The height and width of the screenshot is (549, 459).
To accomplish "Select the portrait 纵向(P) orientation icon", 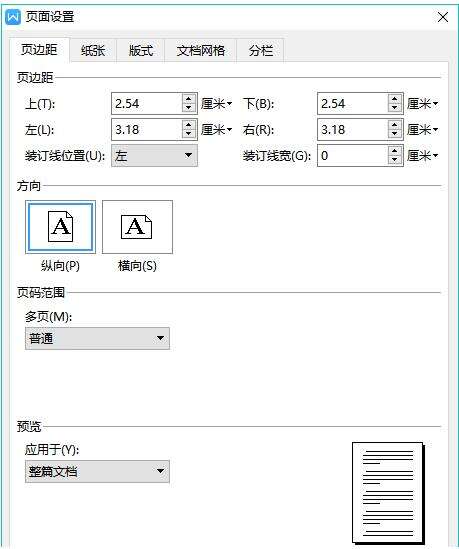I will (x=60, y=227).
